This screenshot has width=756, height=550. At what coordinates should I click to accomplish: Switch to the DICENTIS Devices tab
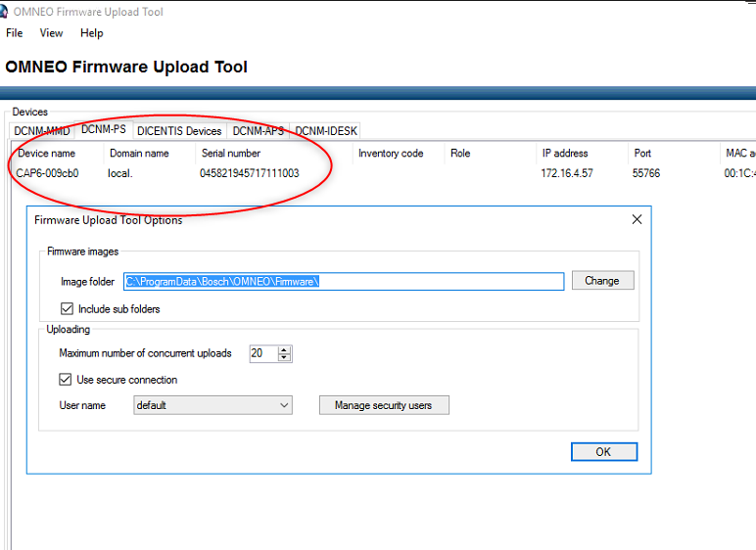click(179, 131)
